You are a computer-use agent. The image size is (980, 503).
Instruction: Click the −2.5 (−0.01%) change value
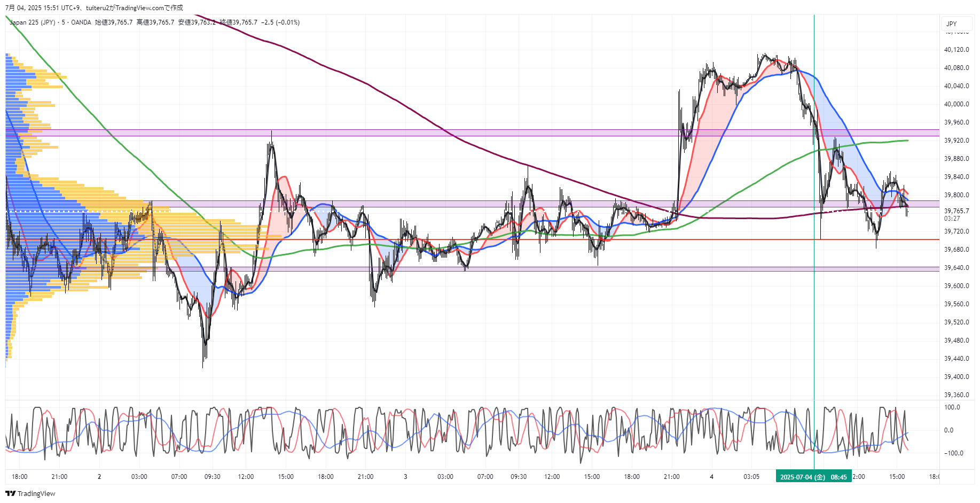coord(280,22)
